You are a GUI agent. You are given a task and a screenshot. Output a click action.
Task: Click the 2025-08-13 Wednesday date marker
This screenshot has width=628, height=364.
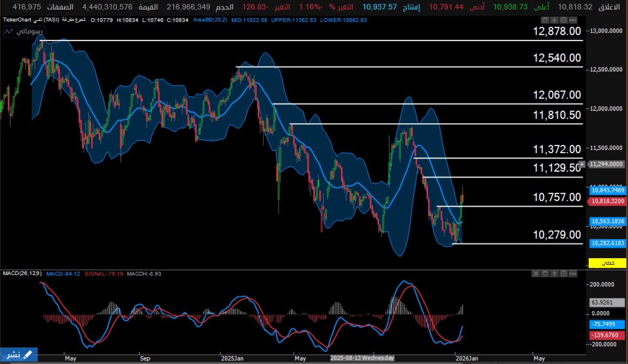pos(362,358)
